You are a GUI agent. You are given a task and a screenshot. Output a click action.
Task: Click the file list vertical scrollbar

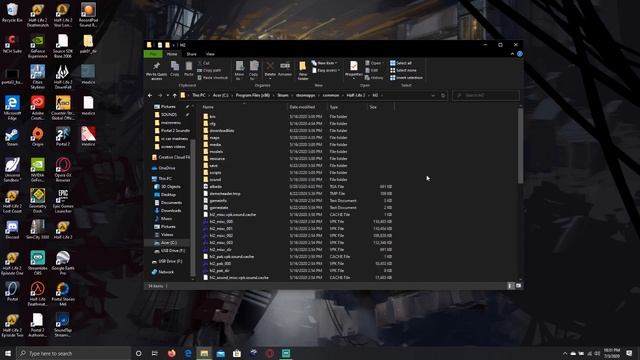(520, 147)
